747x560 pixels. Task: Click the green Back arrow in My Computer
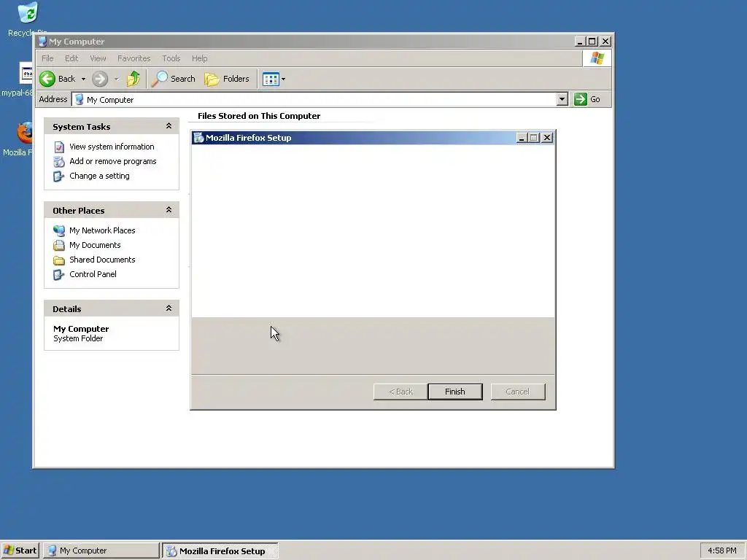pyautogui.click(x=47, y=79)
